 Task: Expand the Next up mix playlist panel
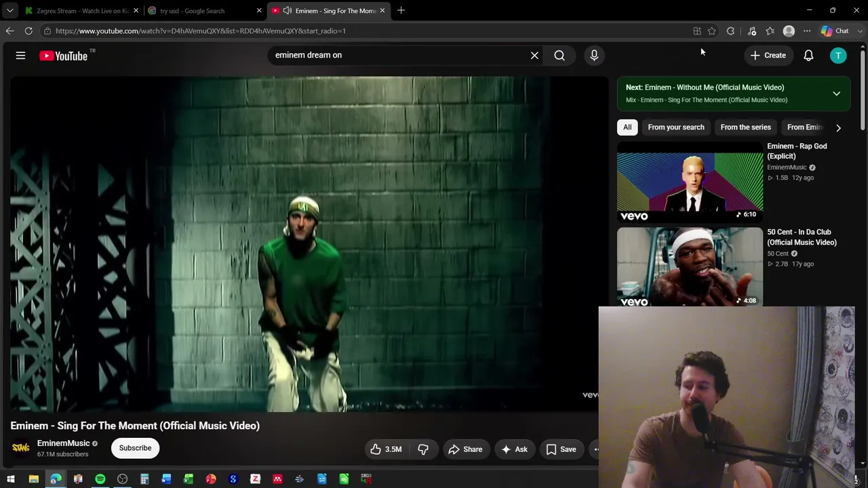836,94
